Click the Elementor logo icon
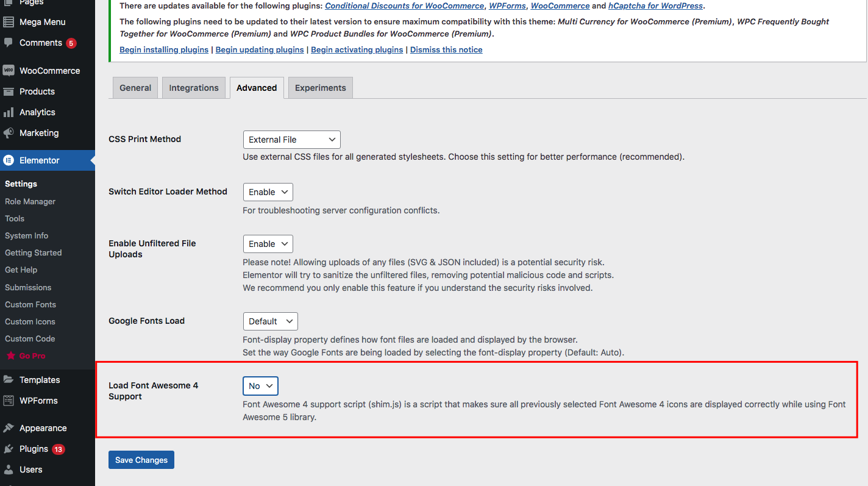Image resolution: width=868 pixels, height=486 pixels. pyautogui.click(x=9, y=160)
